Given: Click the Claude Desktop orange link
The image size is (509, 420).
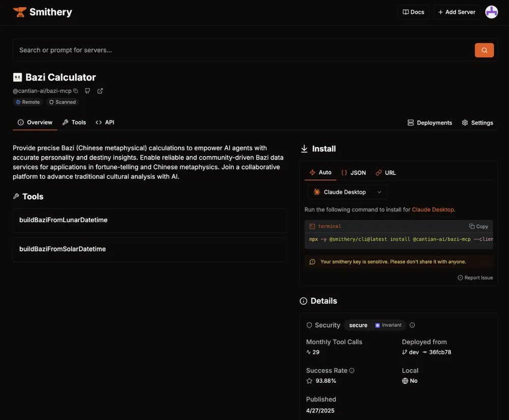Looking at the screenshot, I should [x=433, y=209].
